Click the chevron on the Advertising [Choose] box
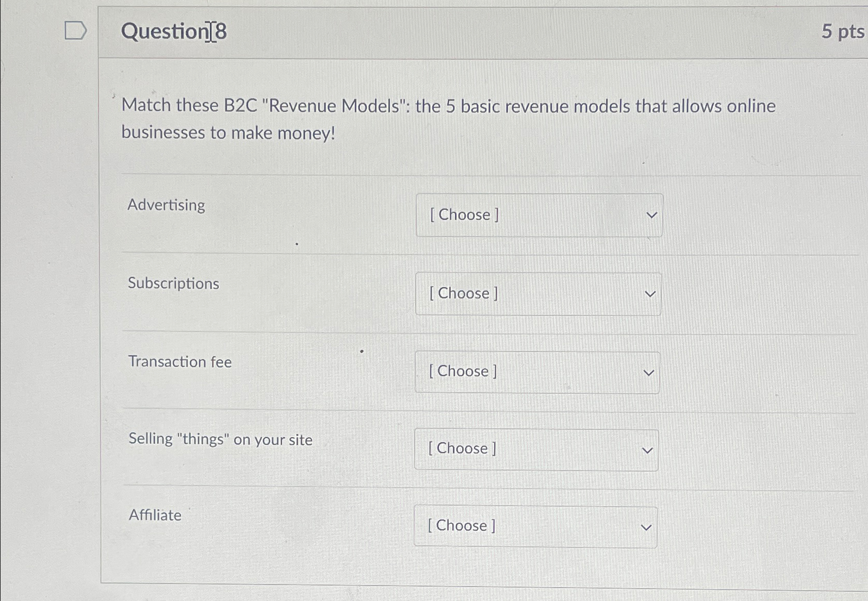The image size is (868, 601). tap(651, 215)
